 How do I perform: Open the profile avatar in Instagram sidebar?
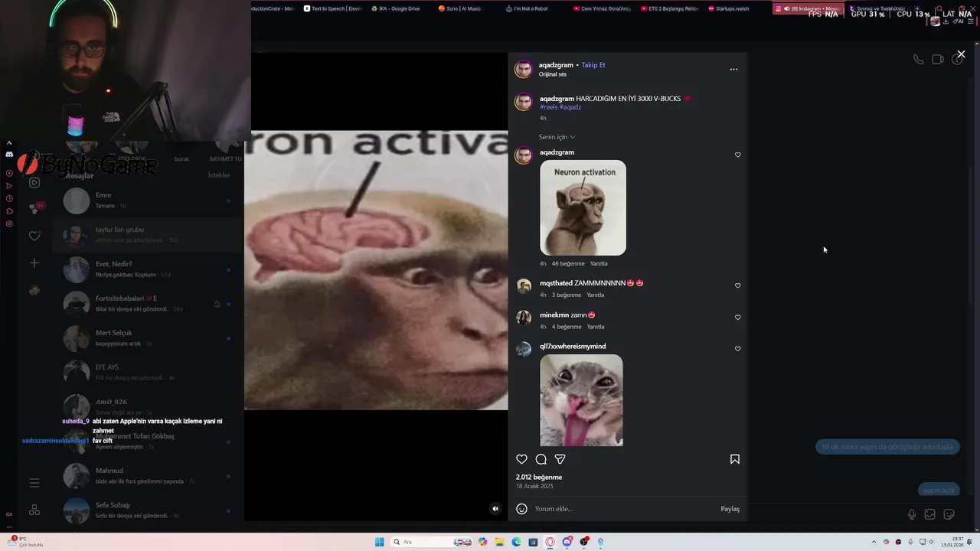click(34, 290)
